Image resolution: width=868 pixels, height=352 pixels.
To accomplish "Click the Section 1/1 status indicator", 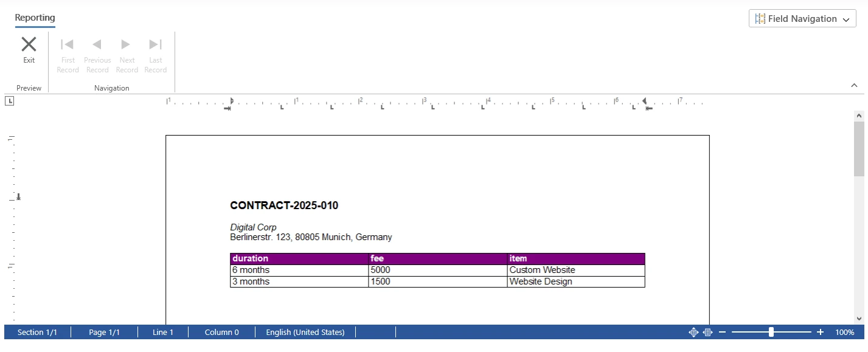I will pyautogui.click(x=38, y=332).
